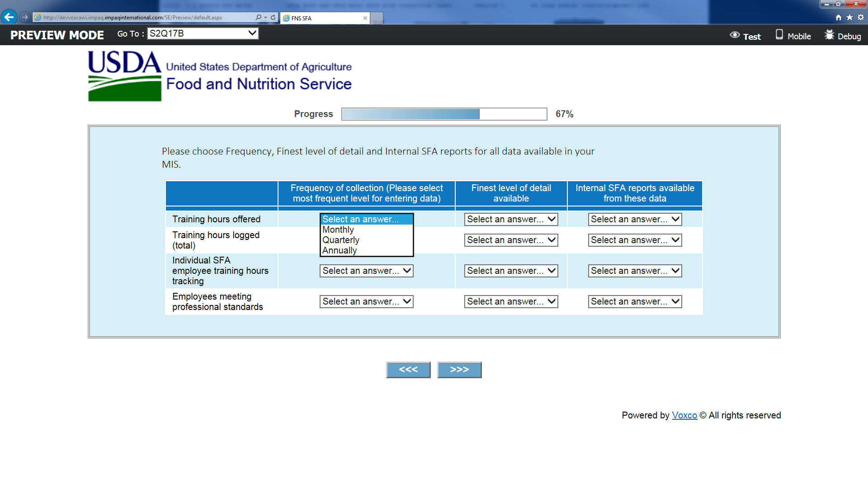Viewport: 868px width, 488px height.
Task: Click the >>> next page button
Action: pos(459,370)
